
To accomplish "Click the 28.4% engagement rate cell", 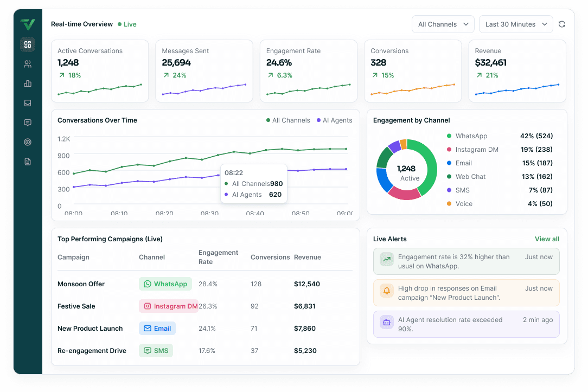I will (208, 284).
